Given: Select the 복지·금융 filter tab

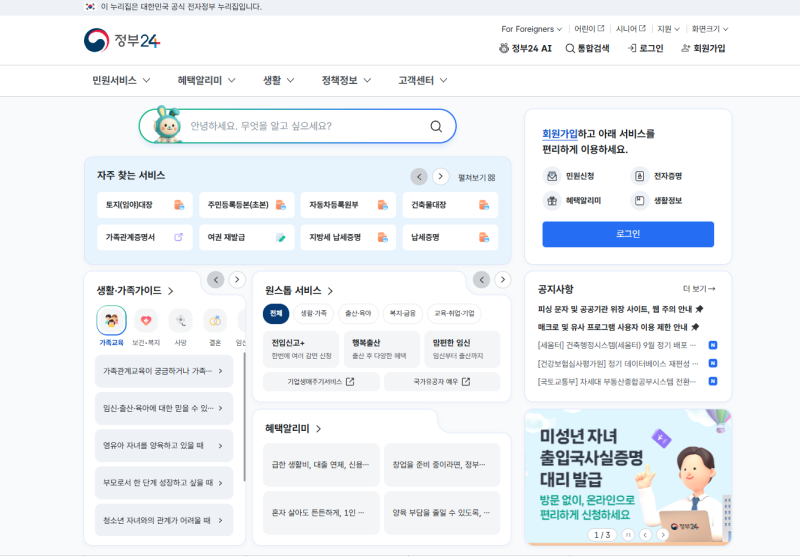Looking at the screenshot, I should (403, 313).
